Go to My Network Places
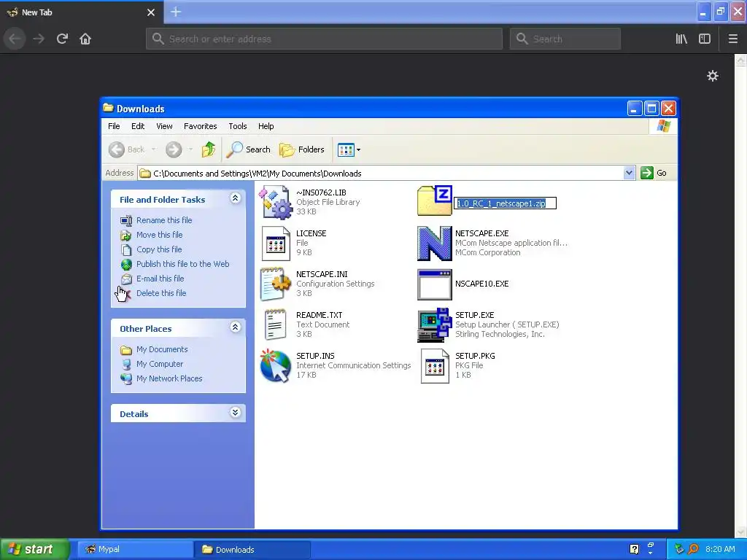 coord(169,378)
